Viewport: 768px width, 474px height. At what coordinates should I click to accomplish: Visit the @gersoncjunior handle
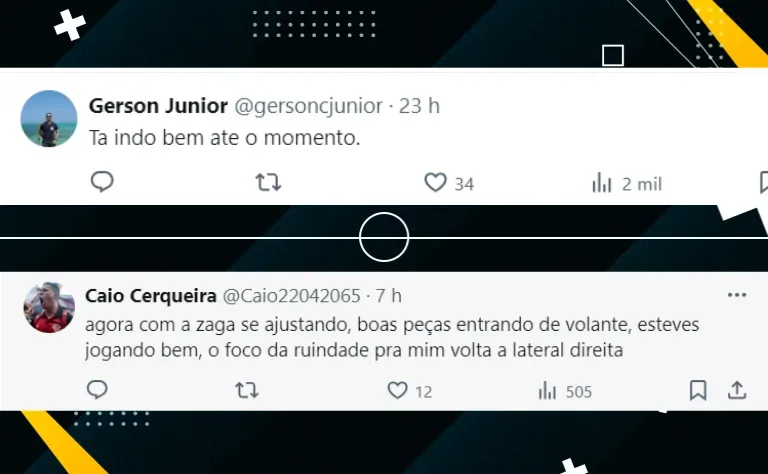[x=309, y=106]
